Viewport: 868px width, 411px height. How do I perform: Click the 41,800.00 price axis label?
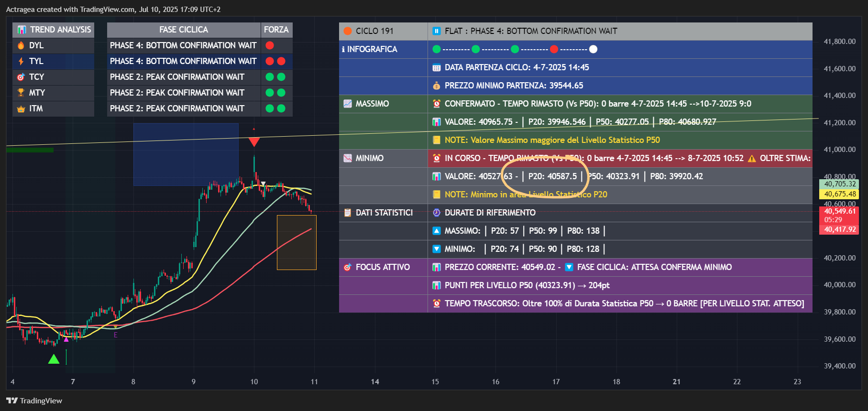(840, 42)
